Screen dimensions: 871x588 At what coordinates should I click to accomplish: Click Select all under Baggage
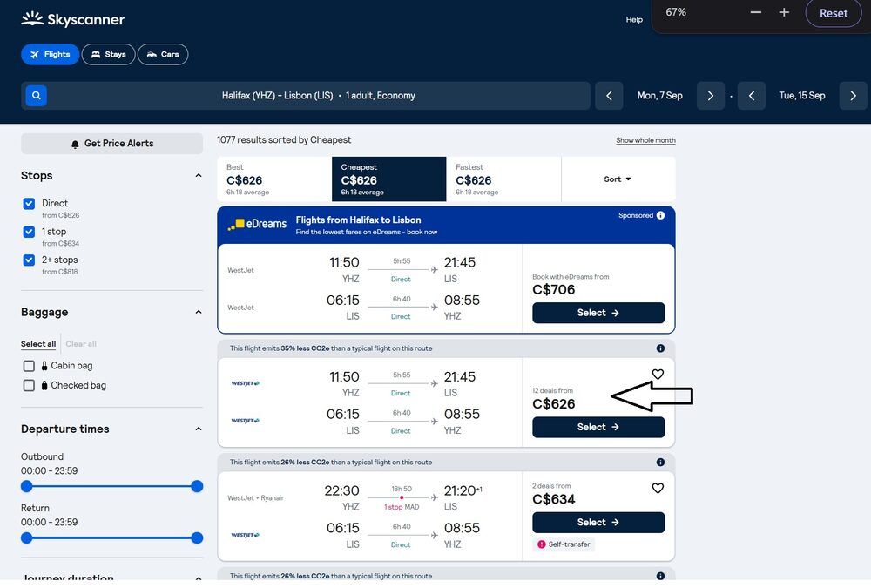coord(38,344)
